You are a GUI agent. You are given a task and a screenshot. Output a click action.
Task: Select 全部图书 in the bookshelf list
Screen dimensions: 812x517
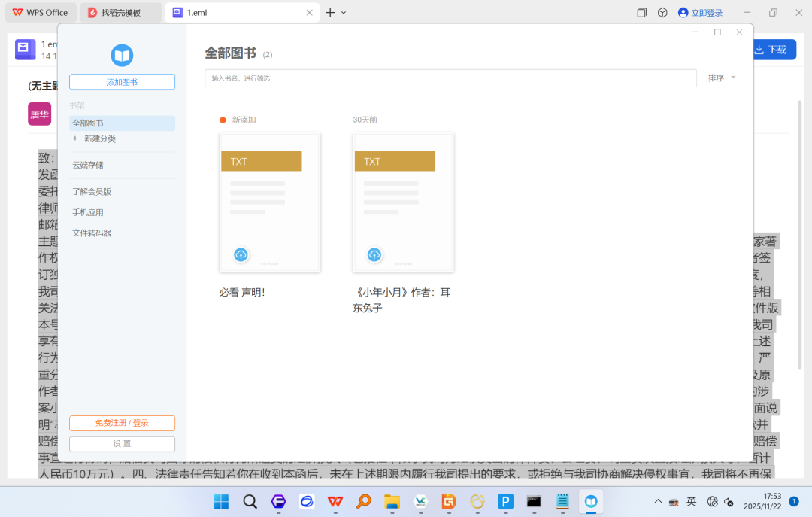[x=123, y=123]
